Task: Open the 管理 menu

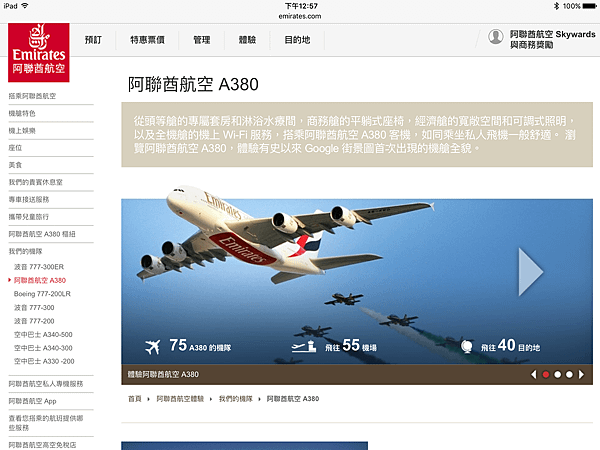Action: (202, 40)
